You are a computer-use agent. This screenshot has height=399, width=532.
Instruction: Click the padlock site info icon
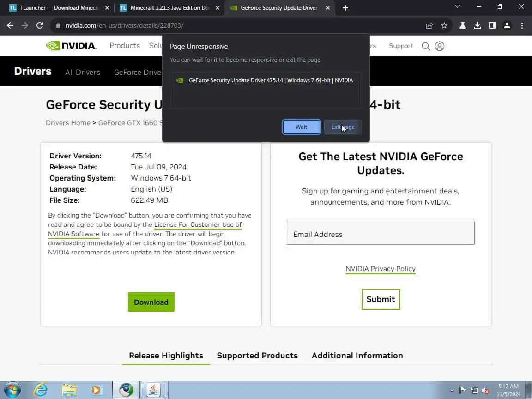58,25
